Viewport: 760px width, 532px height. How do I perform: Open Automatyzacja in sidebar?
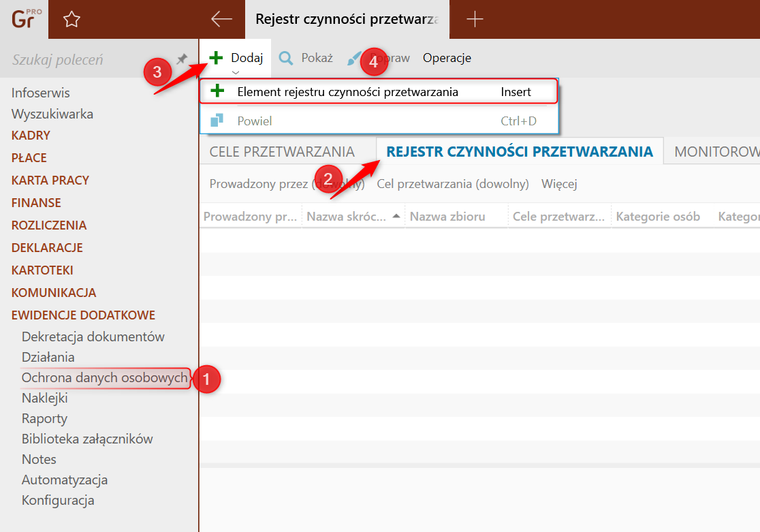(65, 480)
